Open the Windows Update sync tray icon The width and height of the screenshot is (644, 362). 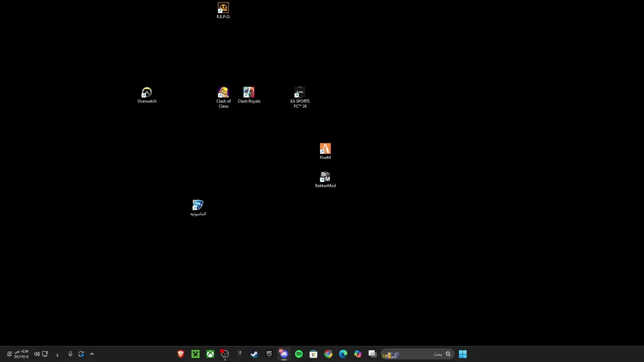[81, 354]
